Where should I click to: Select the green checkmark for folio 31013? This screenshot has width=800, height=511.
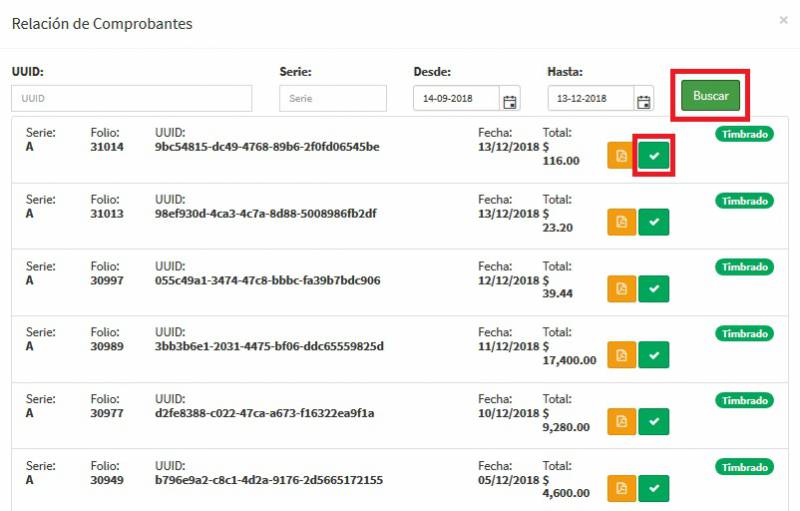pyautogui.click(x=654, y=222)
